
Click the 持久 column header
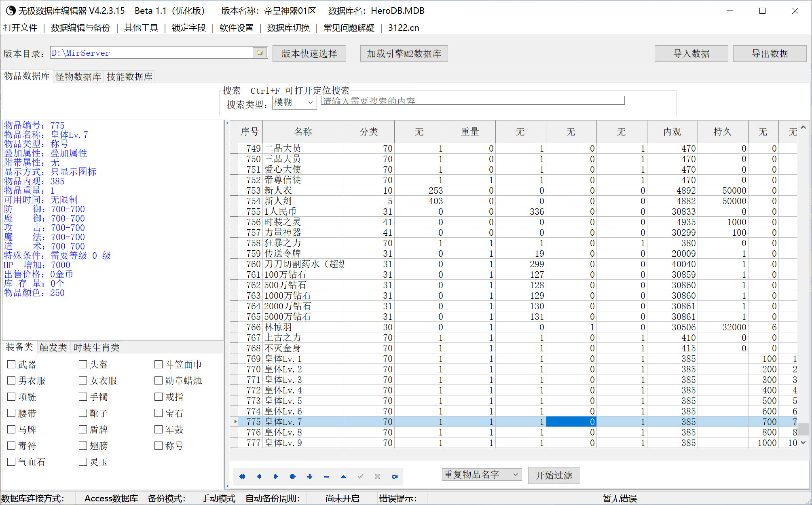click(723, 131)
